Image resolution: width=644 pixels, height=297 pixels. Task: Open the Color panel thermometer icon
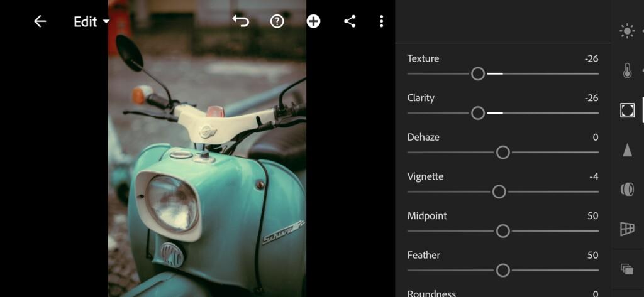pos(627,70)
